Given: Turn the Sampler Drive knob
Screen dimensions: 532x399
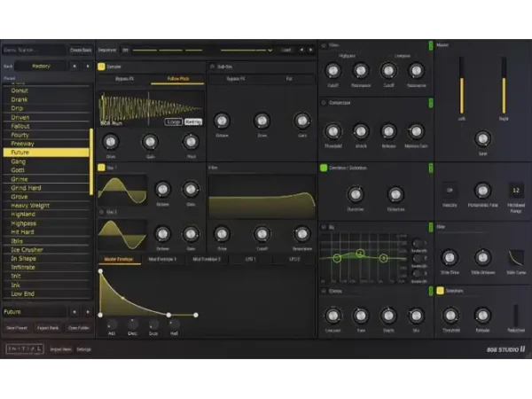Looking at the screenshot, I should click(x=111, y=142).
